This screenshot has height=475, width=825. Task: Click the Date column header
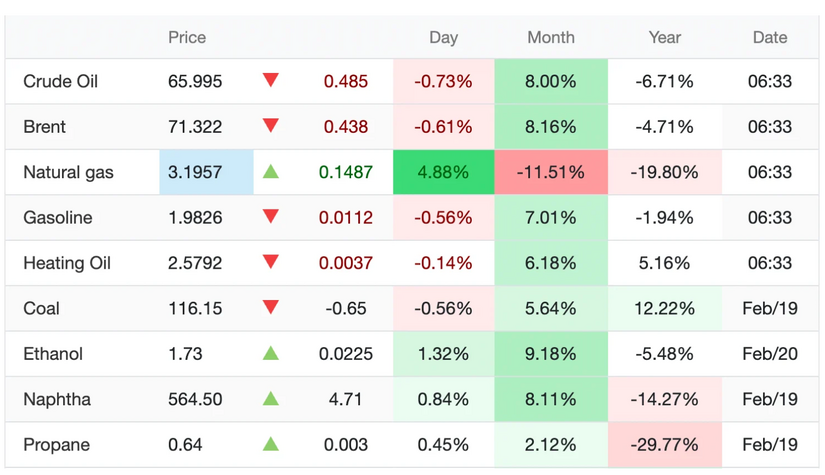tap(769, 37)
